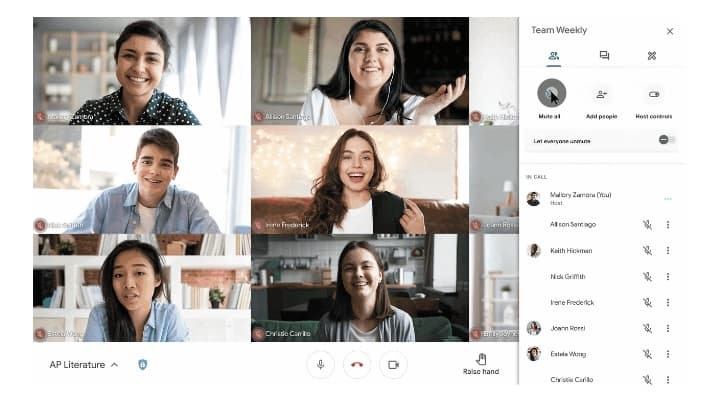The width and height of the screenshot is (720, 402).
Task: Expand the AP Literature meeting details
Action: (x=84, y=365)
